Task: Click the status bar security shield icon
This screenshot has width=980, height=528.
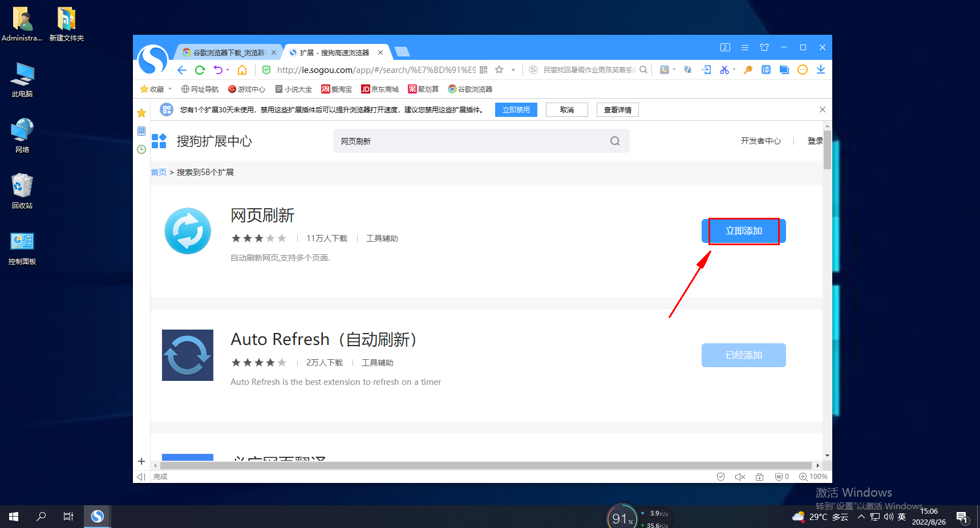Action: [721, 477]
